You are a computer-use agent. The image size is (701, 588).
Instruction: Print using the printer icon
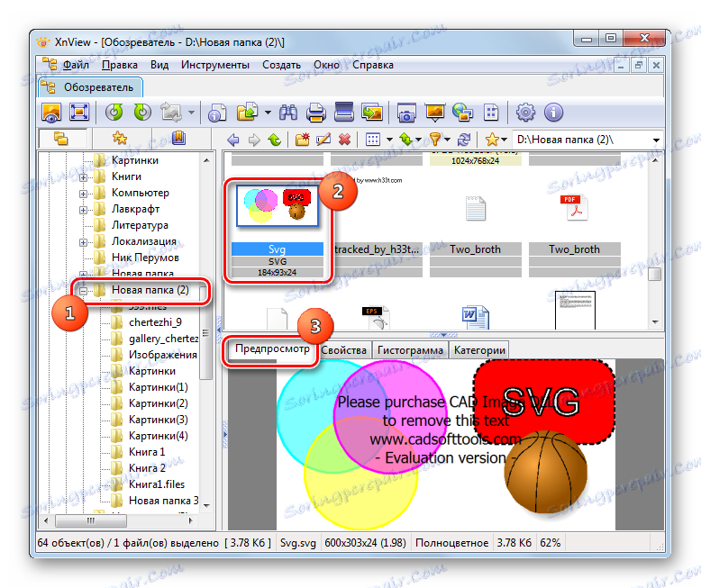316,113
